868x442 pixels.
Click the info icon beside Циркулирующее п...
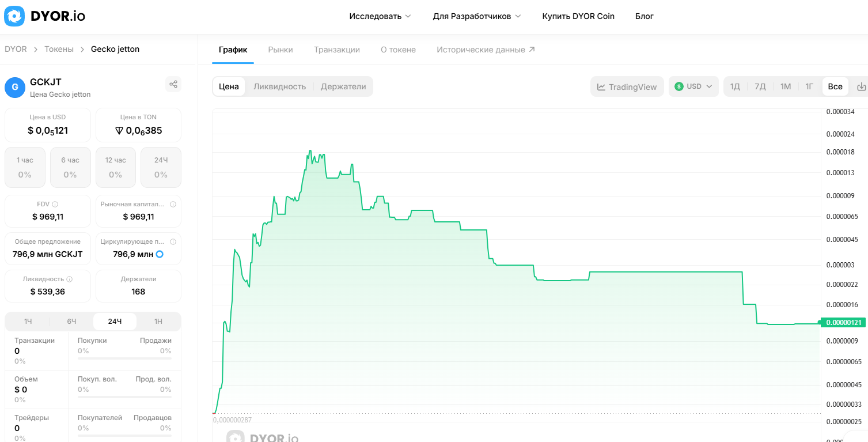click(173, 241)
